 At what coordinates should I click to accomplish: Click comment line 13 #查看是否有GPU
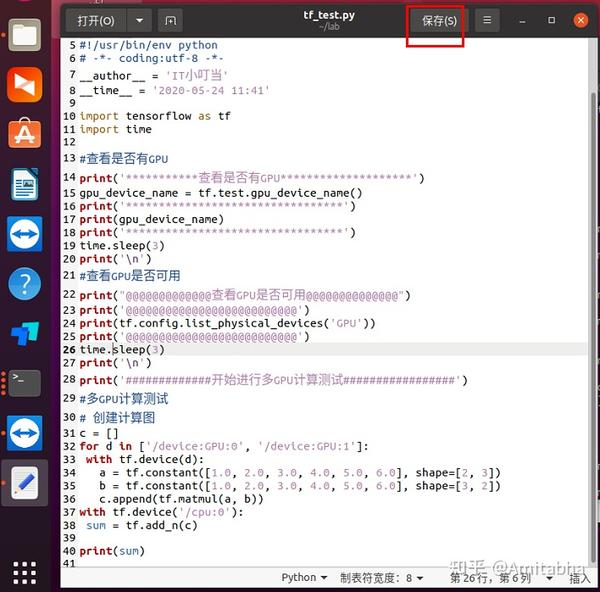tap(124, 158)
